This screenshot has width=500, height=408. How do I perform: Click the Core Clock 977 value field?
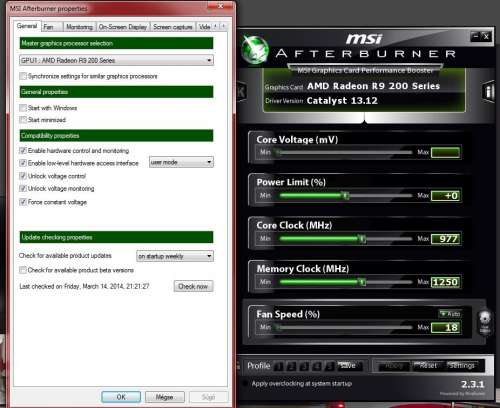(x=446, y=239)
